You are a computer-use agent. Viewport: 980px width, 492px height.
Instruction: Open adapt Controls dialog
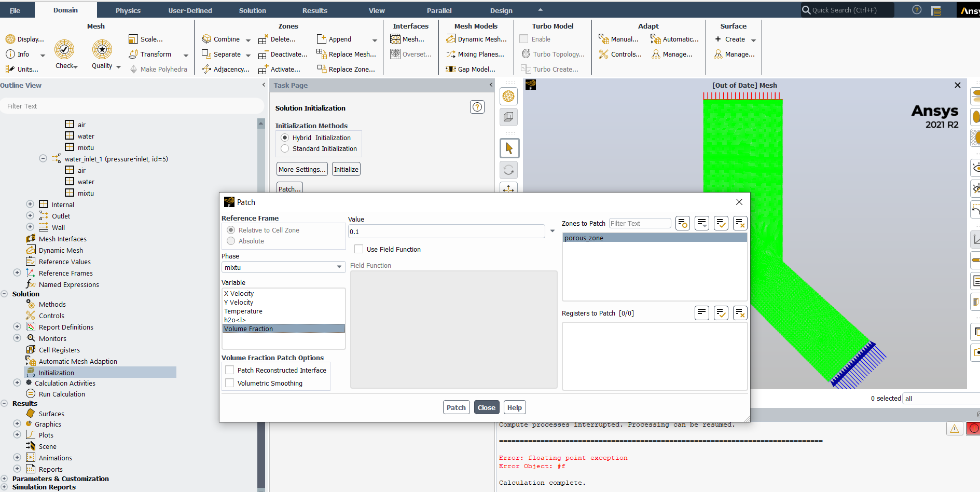[620, 54]
